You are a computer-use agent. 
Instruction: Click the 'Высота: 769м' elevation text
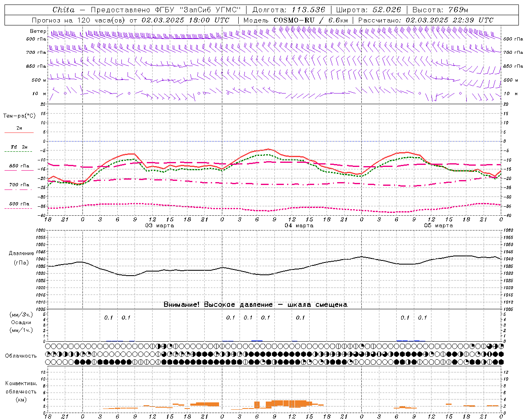click(440, 10)
